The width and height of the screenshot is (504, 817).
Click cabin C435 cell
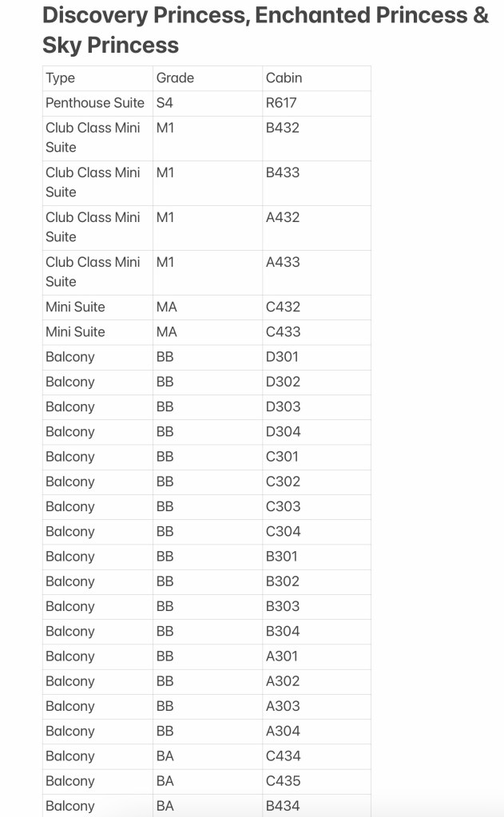(283, 780)
